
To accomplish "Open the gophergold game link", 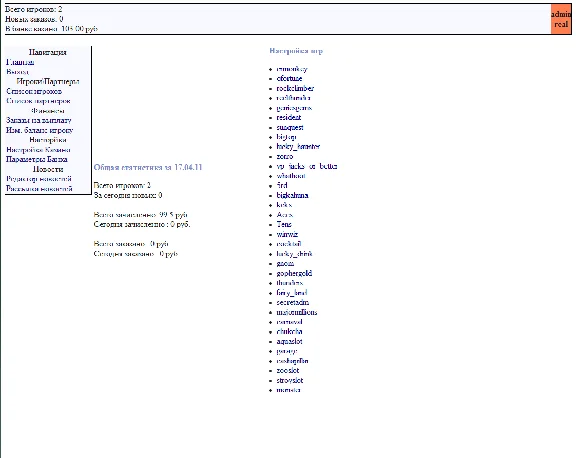I will (x=294, y=273).
